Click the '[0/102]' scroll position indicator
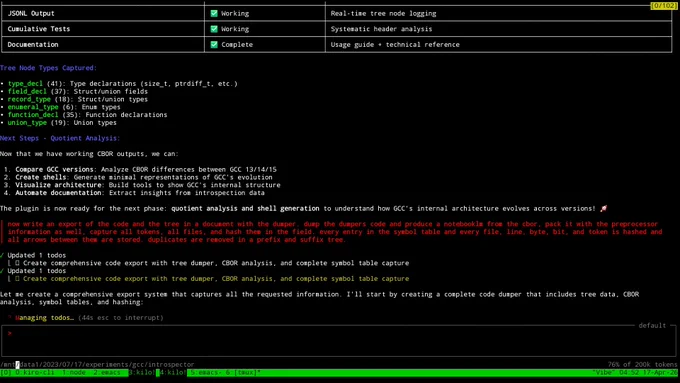 663,6
